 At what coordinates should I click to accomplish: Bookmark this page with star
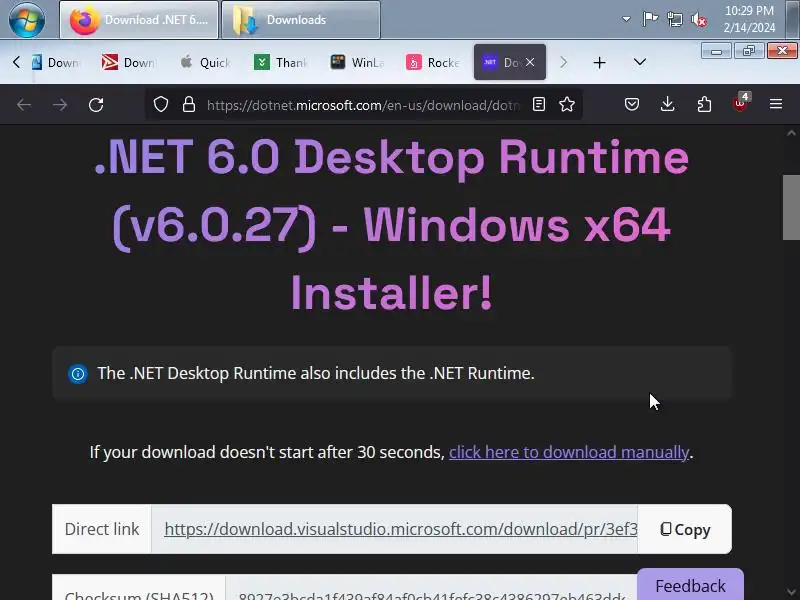[x=567, y=105]
